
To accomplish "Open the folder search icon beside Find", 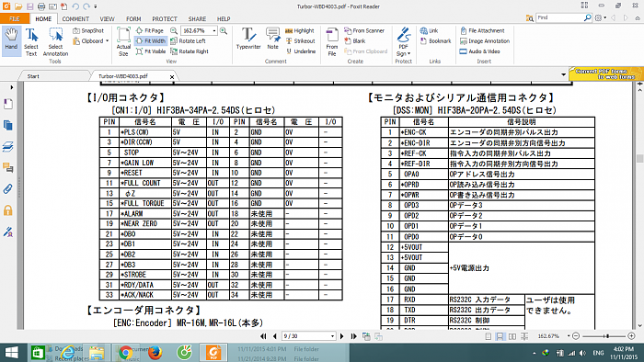I will [x=530, y=18].
